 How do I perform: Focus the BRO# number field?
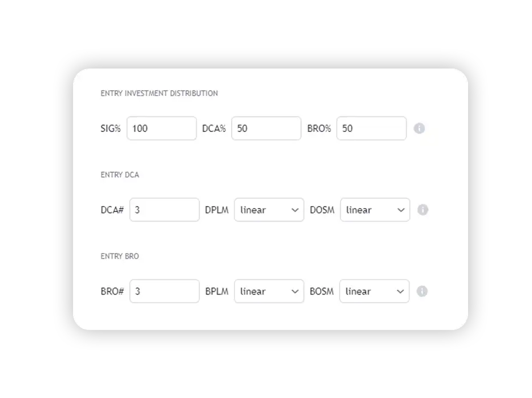164,292
